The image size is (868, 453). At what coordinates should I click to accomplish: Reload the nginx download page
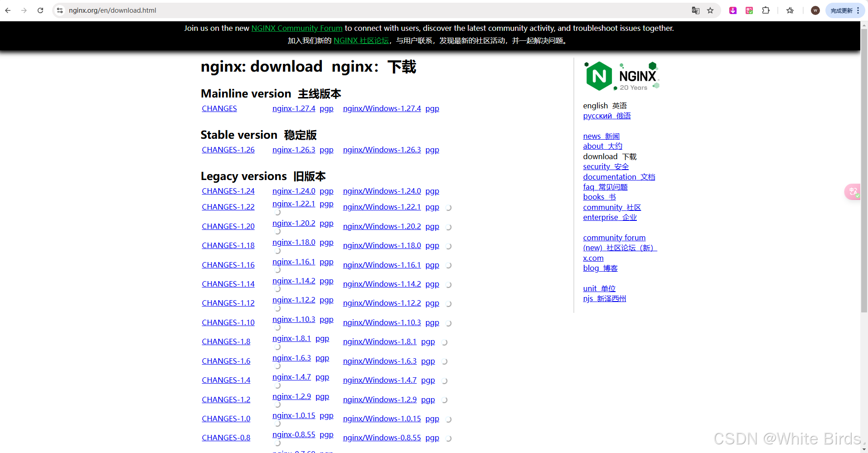coord(40,10)
